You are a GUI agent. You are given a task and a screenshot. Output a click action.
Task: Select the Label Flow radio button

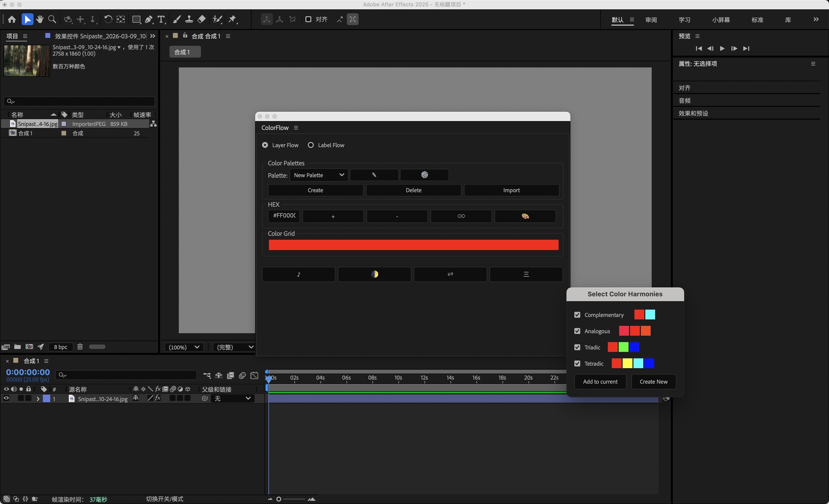coord(311,145)
